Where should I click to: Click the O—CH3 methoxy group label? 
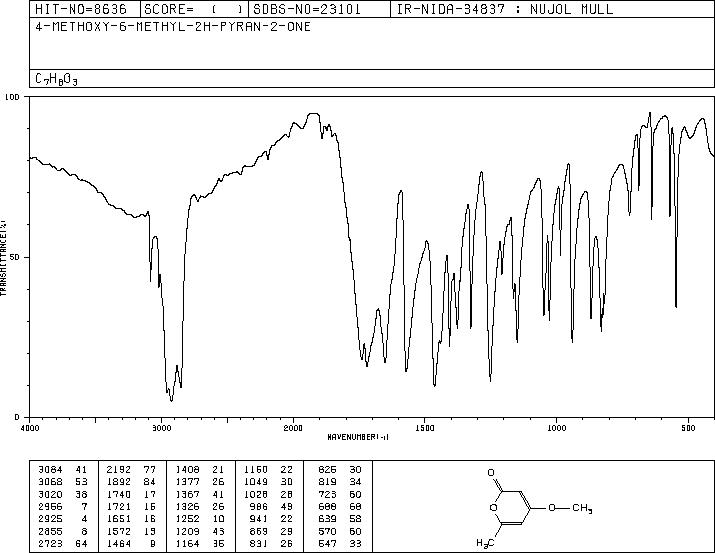(570, 508)
